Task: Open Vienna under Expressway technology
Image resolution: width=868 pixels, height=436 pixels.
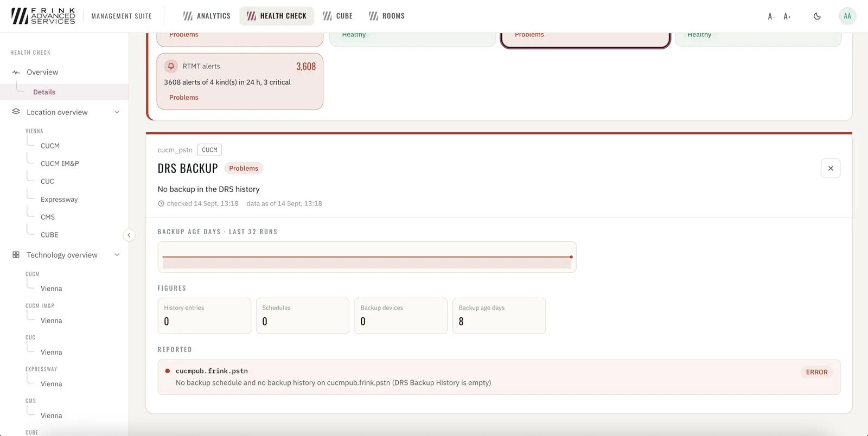Action: click(52, 384)
